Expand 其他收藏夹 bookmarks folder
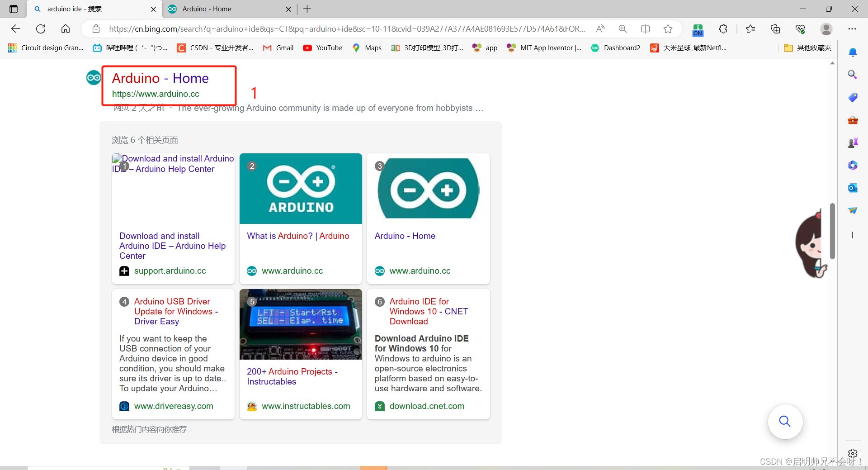The width and height of the screenshot is (868, 470). (x=808, y=48)
